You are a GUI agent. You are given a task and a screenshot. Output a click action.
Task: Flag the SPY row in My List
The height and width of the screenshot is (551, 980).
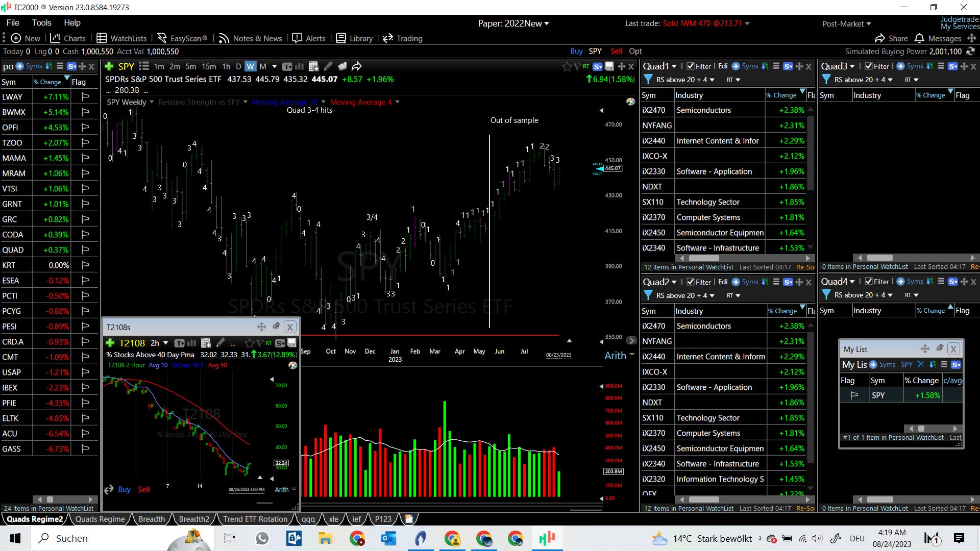click(x=854, y=395)
